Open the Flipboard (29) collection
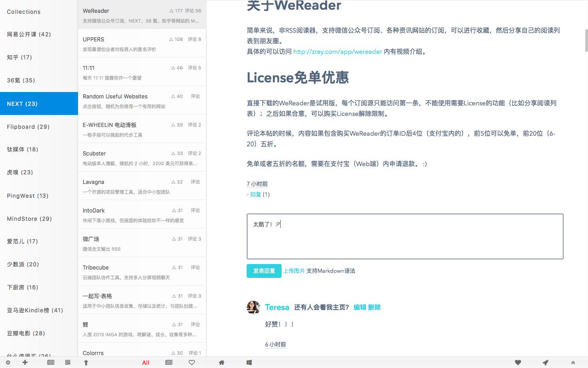Viewport: 588px width, 368px height. (x=39, y=126)
